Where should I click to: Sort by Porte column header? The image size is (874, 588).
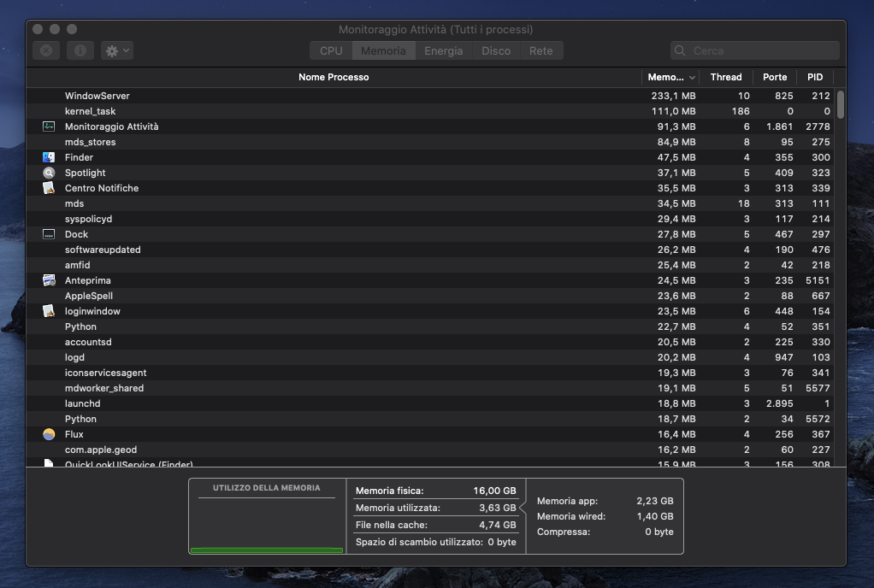click(x=775, y=77)
